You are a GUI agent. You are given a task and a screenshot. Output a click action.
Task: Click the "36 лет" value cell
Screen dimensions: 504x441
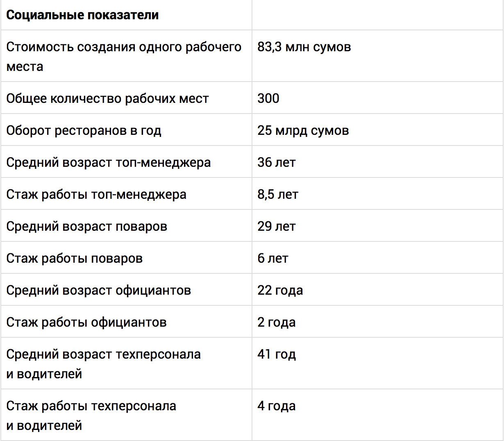(x=277, y=163)
